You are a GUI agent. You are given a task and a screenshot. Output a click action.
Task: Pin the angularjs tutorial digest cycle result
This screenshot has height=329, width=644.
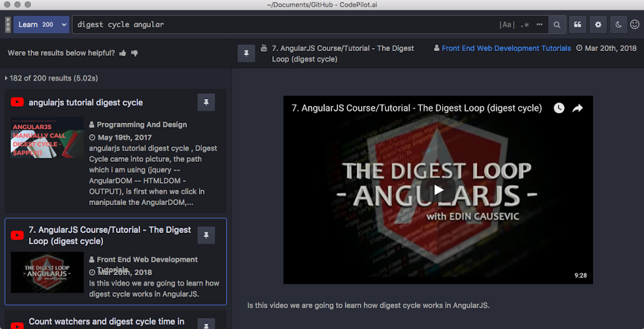[206, 103]
